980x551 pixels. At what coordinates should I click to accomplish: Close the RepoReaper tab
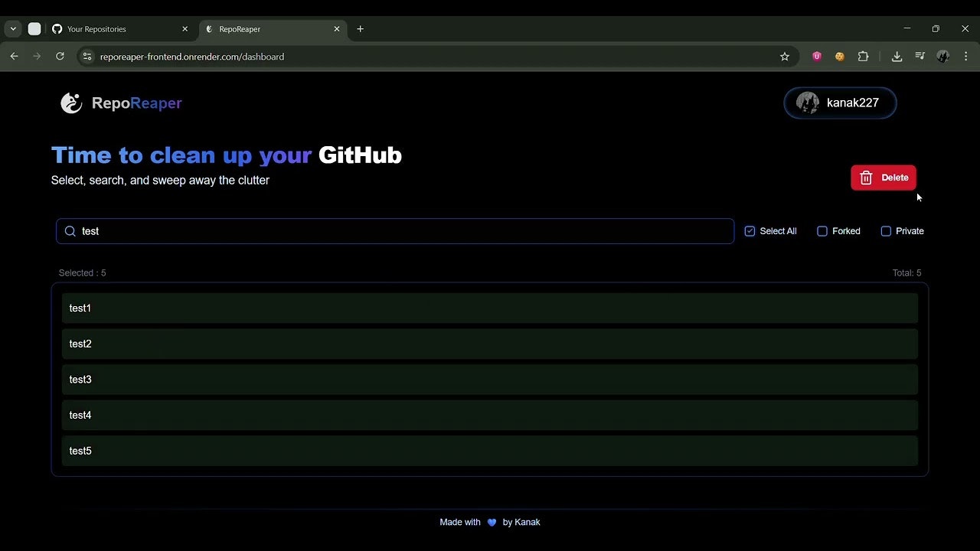pos(337,29)
